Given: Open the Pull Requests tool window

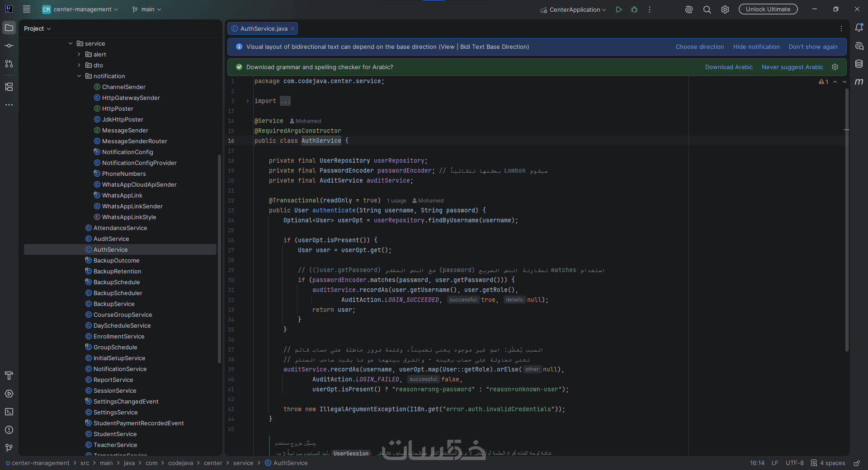Looking at the screenshot, I should click(9, 64).
